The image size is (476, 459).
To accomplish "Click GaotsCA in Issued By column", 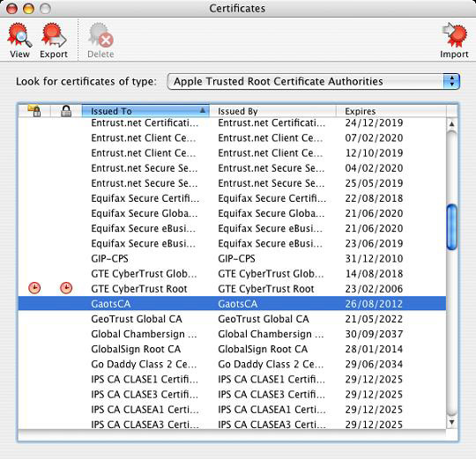I will coord(238,304).
